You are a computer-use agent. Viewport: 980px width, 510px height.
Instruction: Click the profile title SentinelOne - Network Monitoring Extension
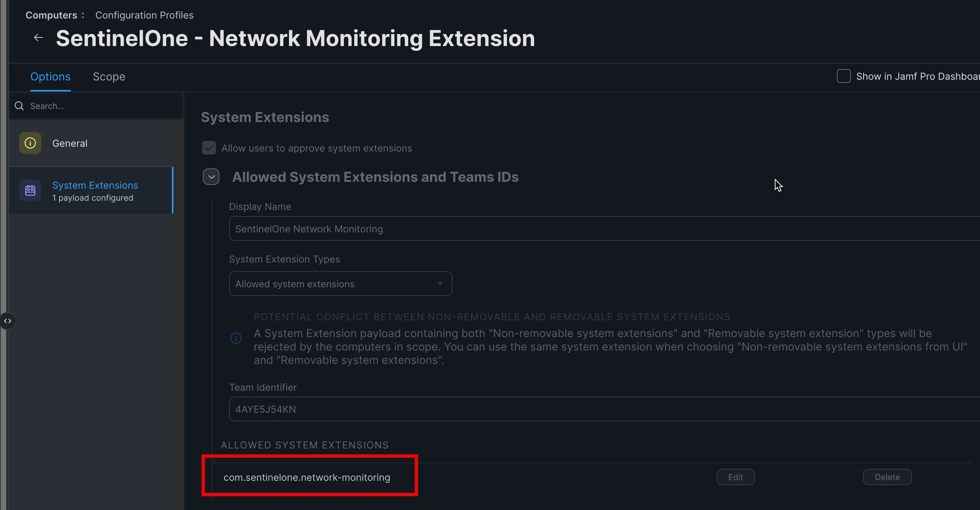click(295, 38)
